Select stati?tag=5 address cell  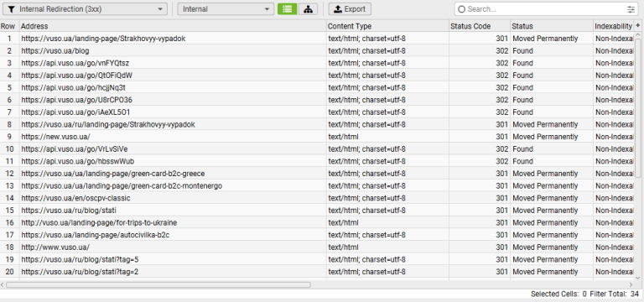tap(173, 259)
